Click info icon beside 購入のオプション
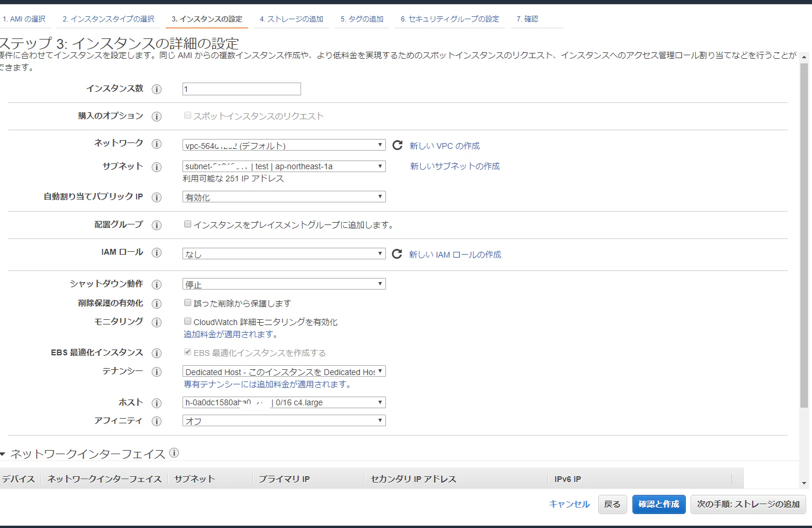This screenshot has width=812, height=528. click(x=156, y=116)
